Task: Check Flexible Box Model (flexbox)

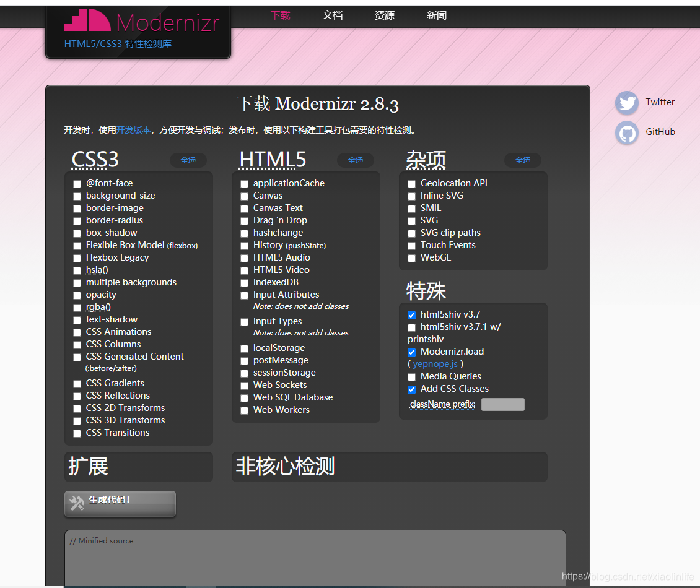Action: pyautogui.click(x=77, y=246)
